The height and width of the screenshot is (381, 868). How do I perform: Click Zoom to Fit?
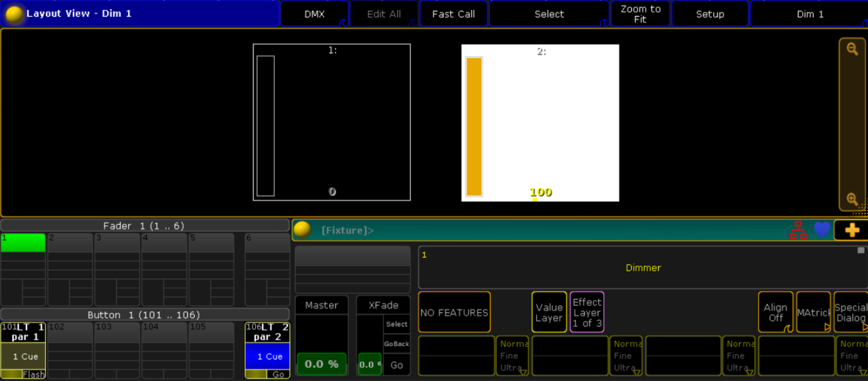coord(640,14)
